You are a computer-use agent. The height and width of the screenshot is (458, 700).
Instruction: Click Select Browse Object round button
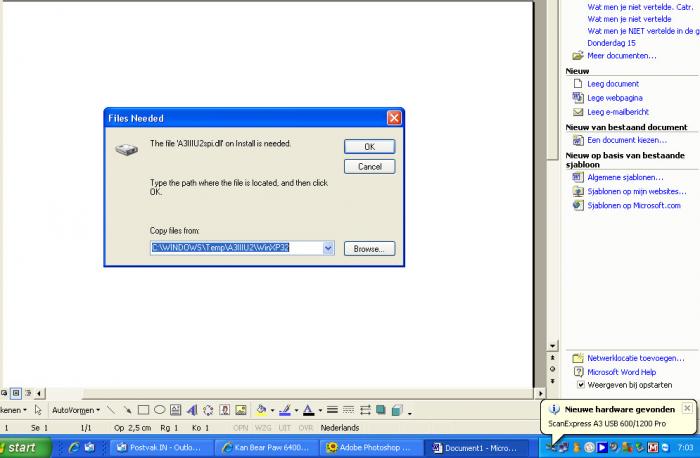point(553,369)
